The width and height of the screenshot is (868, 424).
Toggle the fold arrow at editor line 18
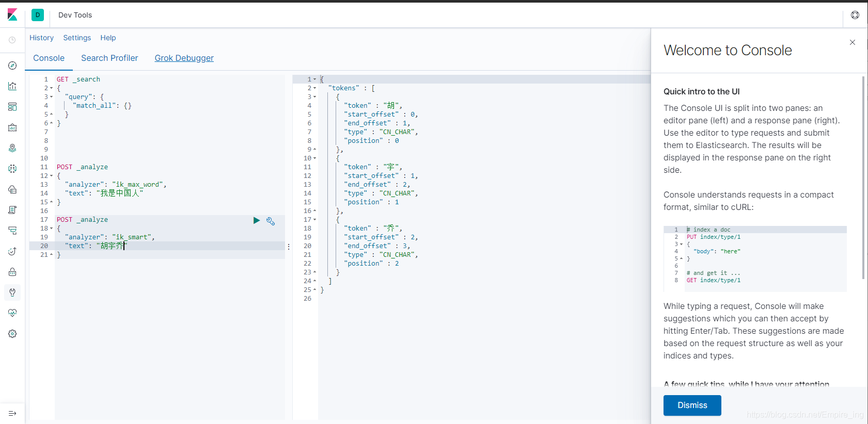click(x=52, y=229)
